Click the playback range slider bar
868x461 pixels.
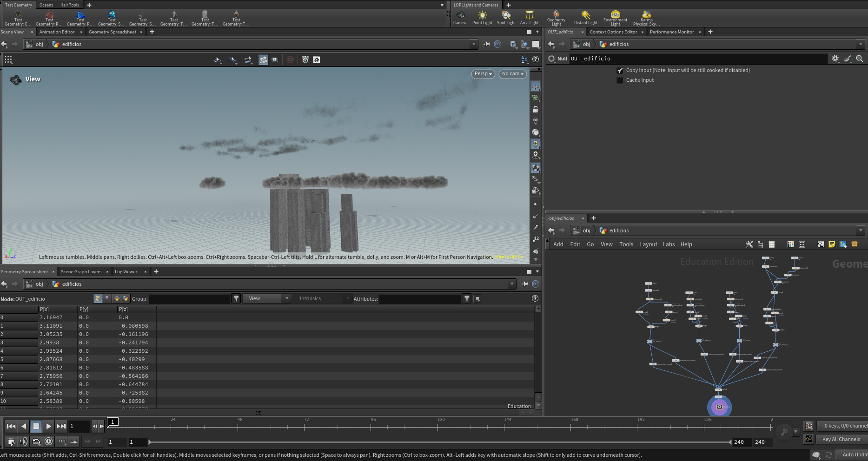440,442
